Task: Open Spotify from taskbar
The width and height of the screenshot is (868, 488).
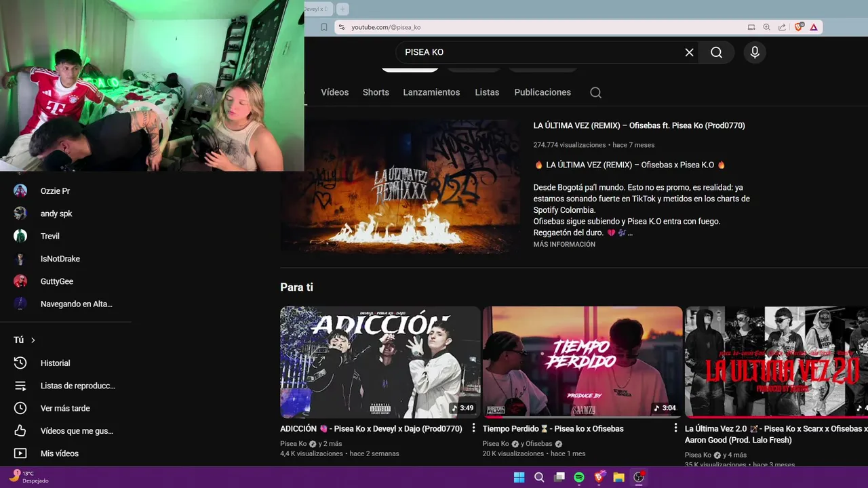Action: point(579,477)
